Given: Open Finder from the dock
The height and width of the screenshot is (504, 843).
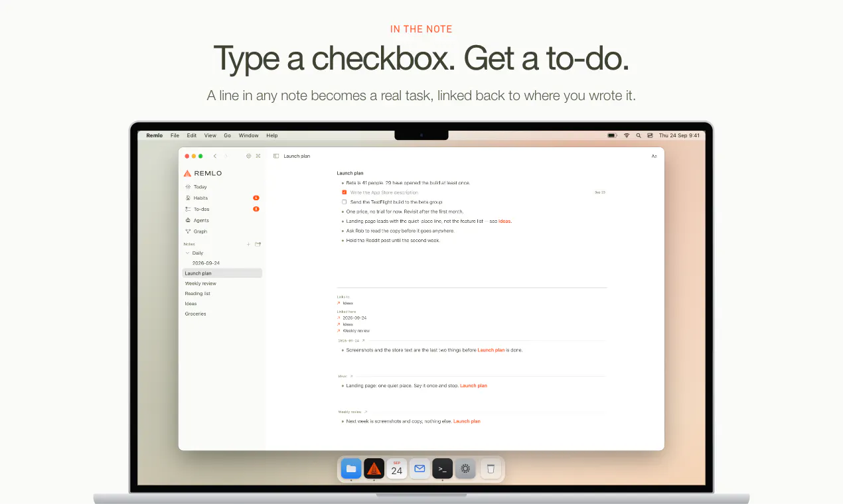Looking at the screenshot, I should tap(351, 469).
